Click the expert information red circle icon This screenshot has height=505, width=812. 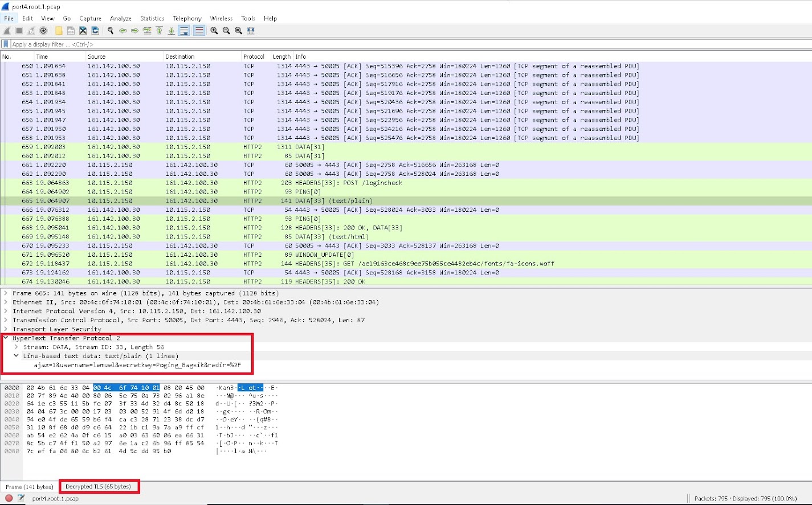click(x=9, y=498)
